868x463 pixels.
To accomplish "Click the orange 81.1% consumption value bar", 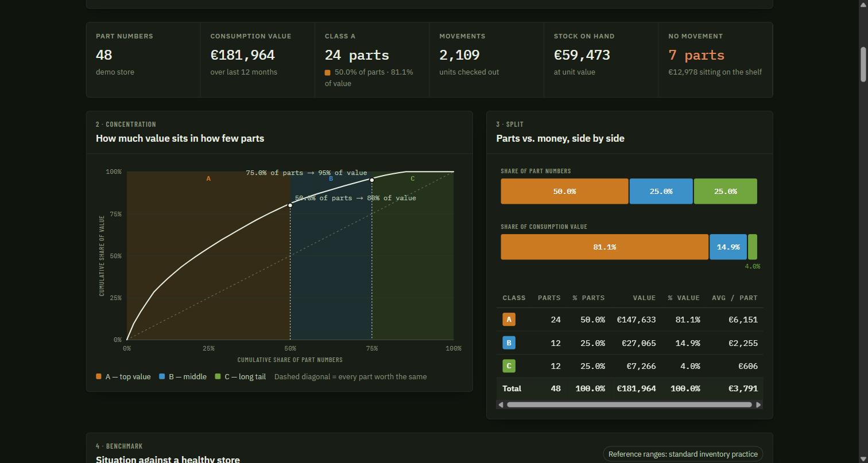I will coord(604,247).
